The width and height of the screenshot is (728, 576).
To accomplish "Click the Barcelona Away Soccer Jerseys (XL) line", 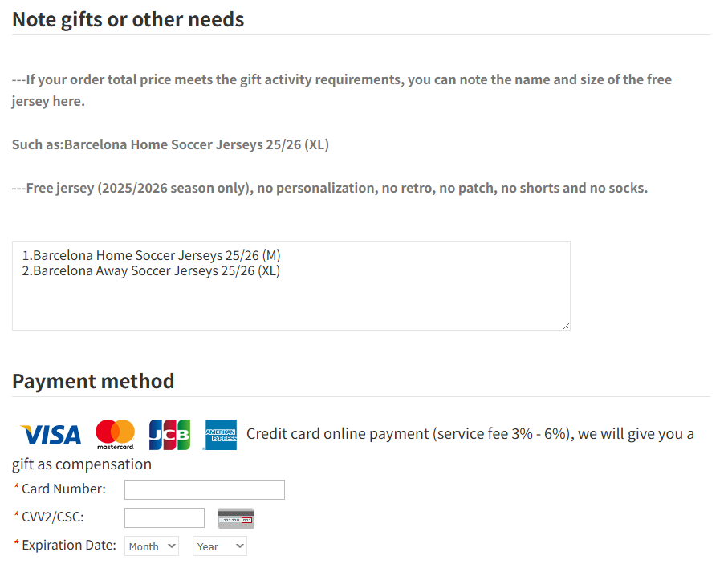I will pyautogui.click(x=151, y=271).
